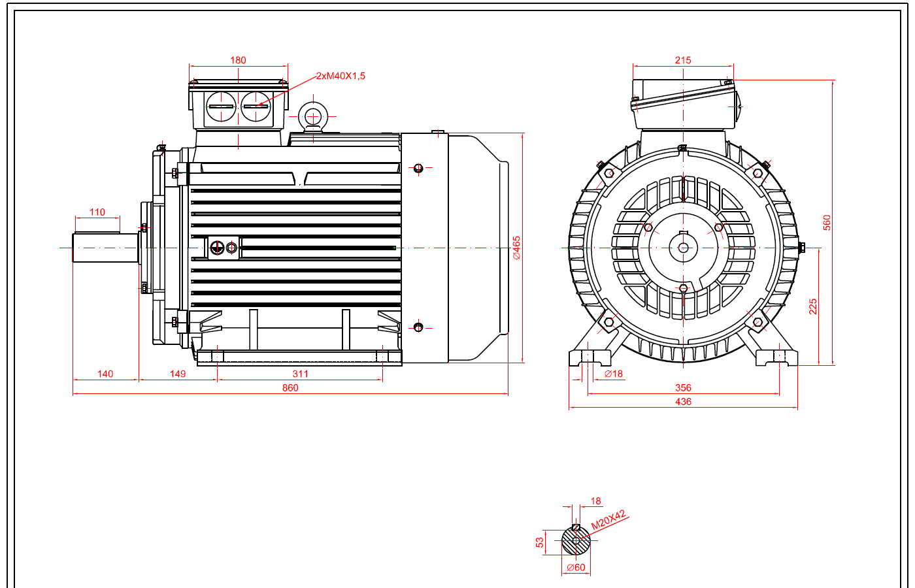Click the shaft center hole in the front view

[683, 248]
